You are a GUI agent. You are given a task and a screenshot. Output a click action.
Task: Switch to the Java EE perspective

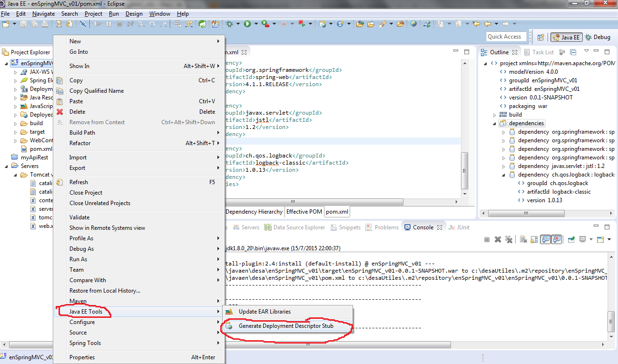click(x=566, y=37)
